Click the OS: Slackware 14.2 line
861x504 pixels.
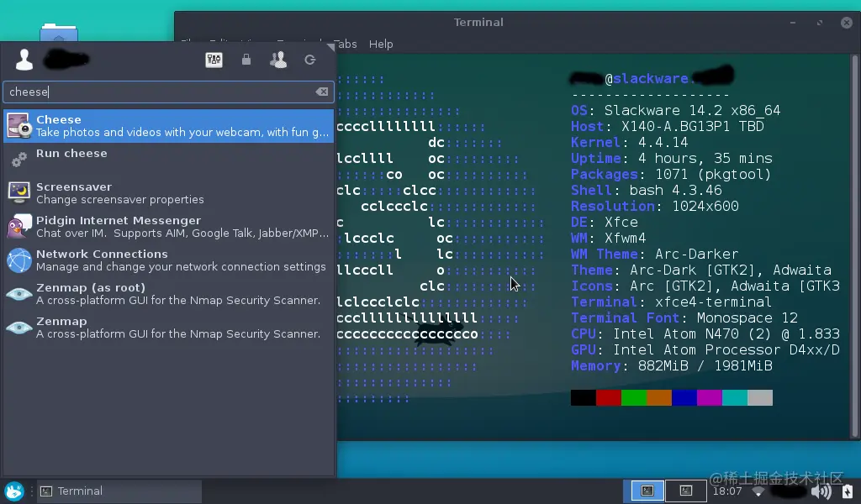[675, 111]
